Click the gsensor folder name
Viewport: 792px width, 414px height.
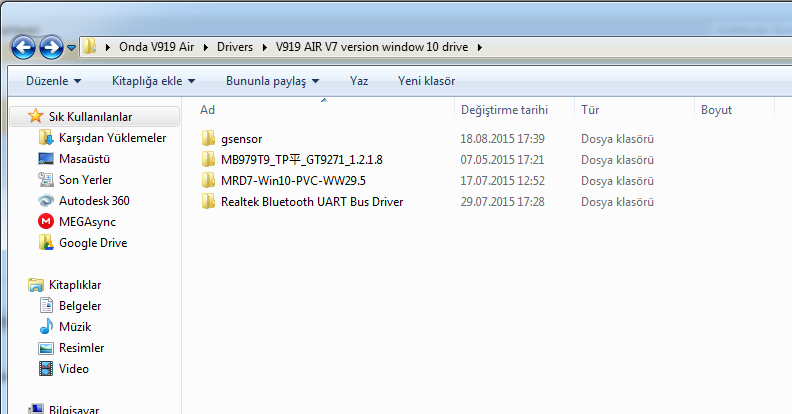[x=241, y=139]
